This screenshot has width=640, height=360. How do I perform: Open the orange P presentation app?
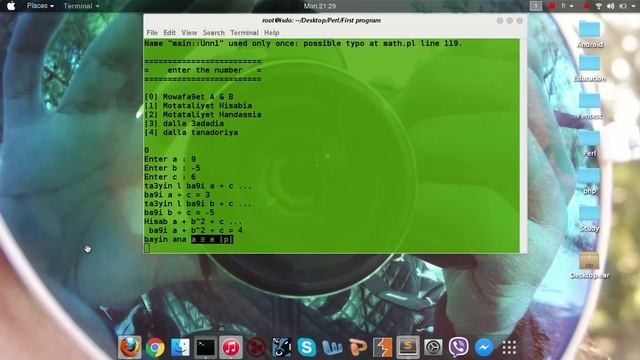coord(358,348)
